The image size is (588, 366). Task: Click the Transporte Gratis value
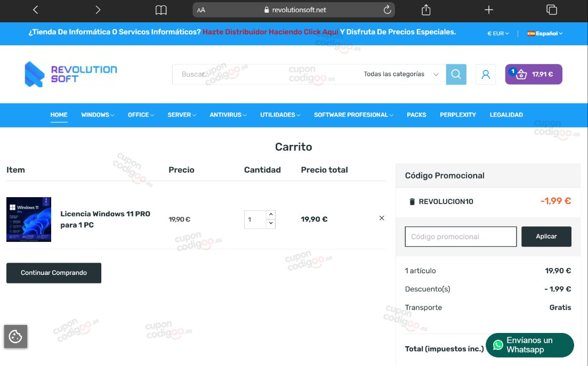tap(560, 307)
